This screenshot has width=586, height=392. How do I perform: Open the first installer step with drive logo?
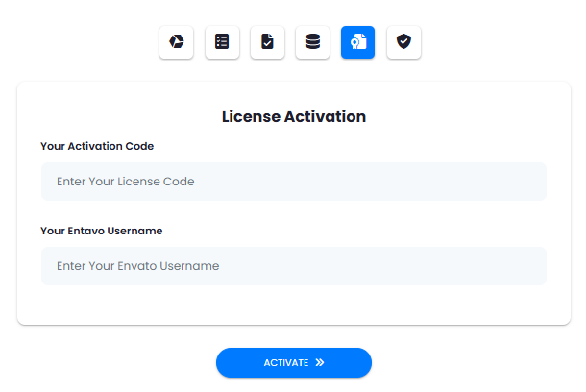click(176, 42)
